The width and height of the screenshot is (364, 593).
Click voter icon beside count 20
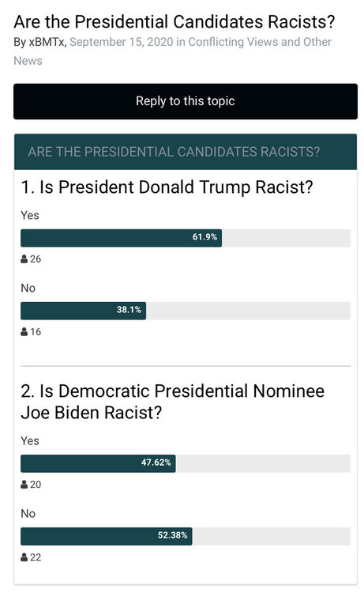(x=24, y=485)
